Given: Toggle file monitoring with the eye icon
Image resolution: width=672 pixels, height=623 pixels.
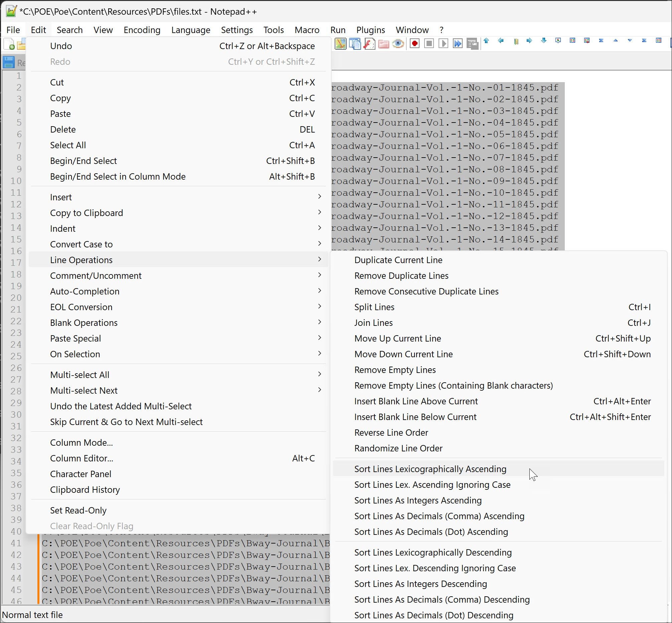Looking at the screenshot, I should click(398, 44).
